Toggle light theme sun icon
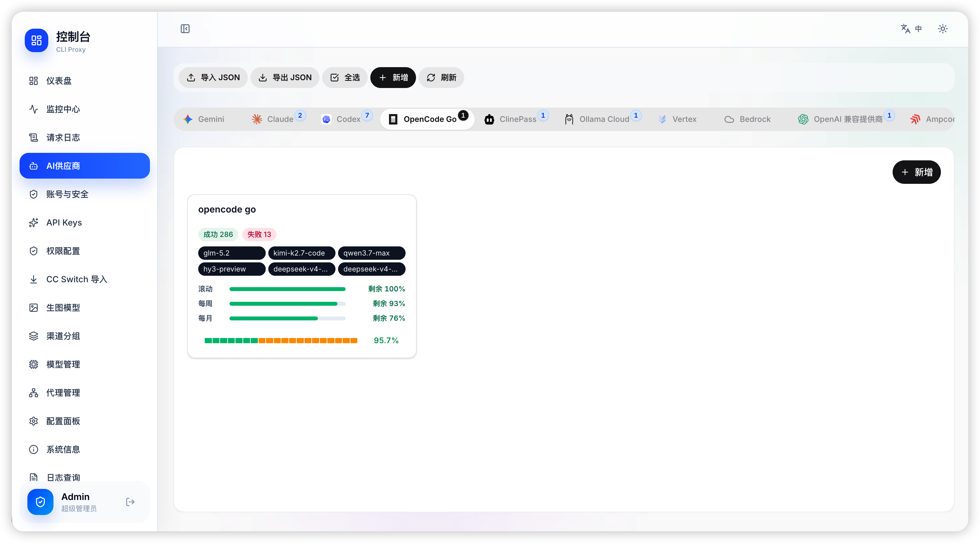 942,29
